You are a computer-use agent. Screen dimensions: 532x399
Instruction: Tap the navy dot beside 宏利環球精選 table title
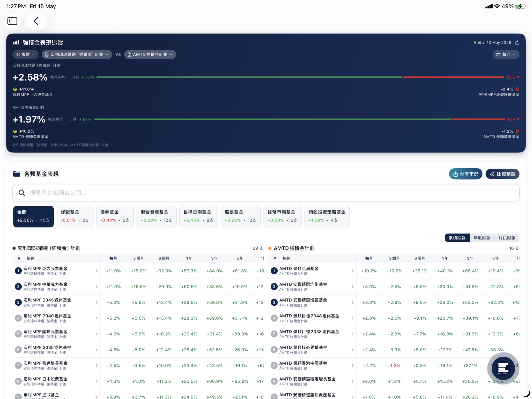point(14,248)
